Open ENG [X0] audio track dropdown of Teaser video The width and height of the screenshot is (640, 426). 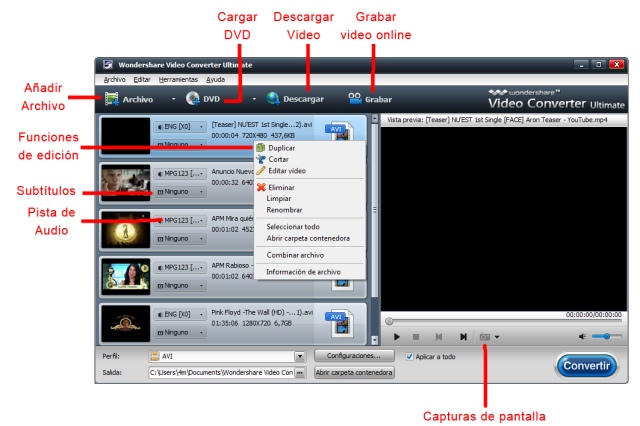[180, 126]
